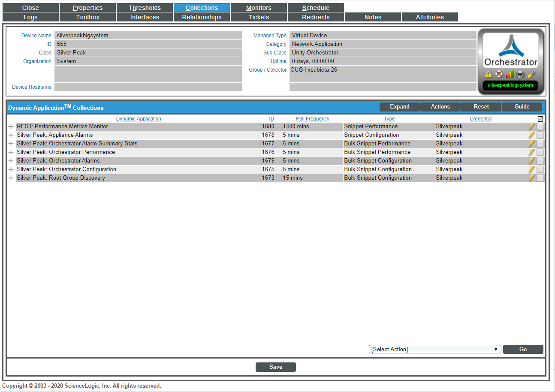
Task: Click the printer report icon on the device panel
Action: pos(519,74)
